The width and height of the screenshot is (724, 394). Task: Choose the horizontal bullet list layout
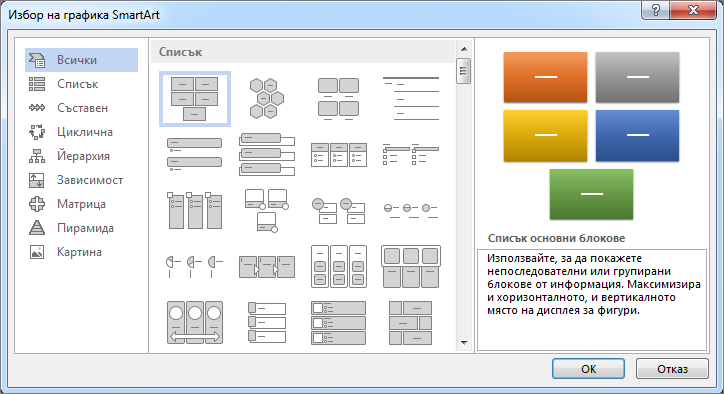click(x=339, y=155)
